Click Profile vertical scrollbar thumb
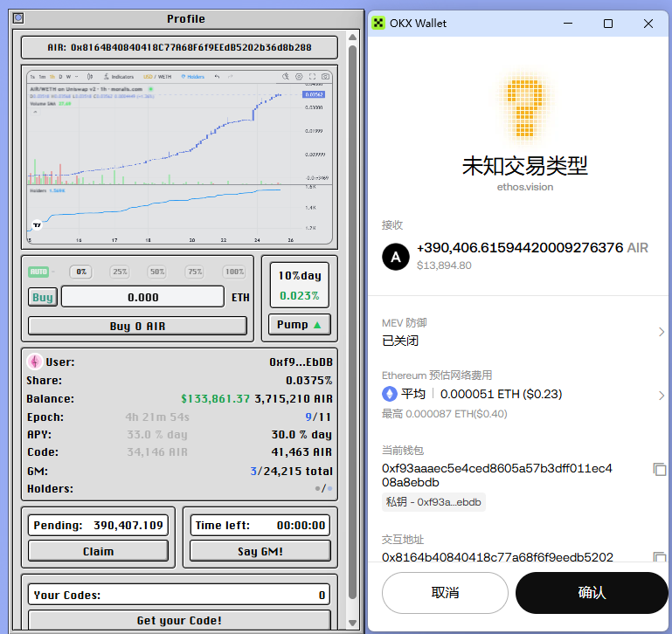The height and width of the screenshot is (634, 672). 352,321
